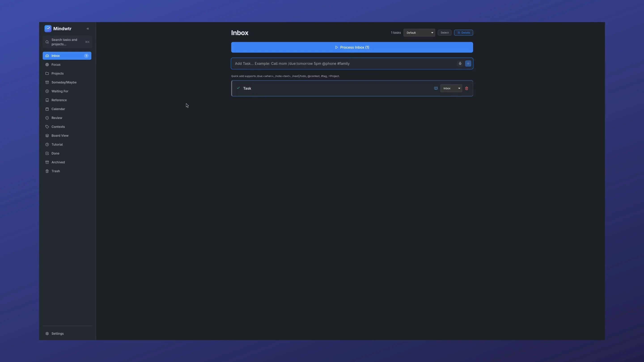
Task: Click the Contexts tag icon
Action: pos(47,127)
